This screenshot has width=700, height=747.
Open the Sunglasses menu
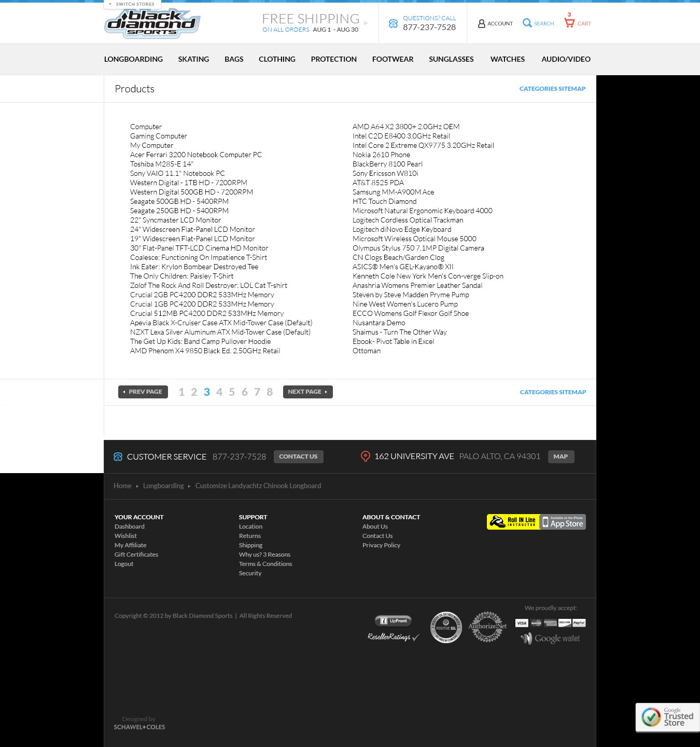(x=451, y=59)
